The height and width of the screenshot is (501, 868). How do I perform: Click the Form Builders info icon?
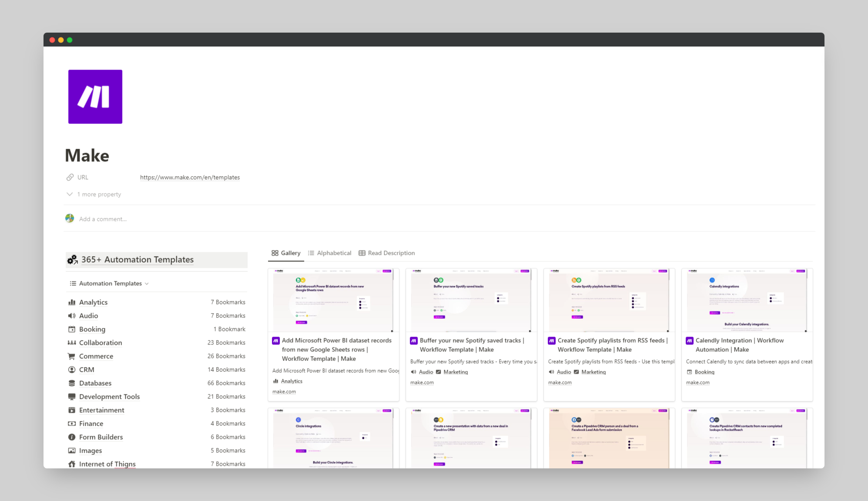pos(72,437)
